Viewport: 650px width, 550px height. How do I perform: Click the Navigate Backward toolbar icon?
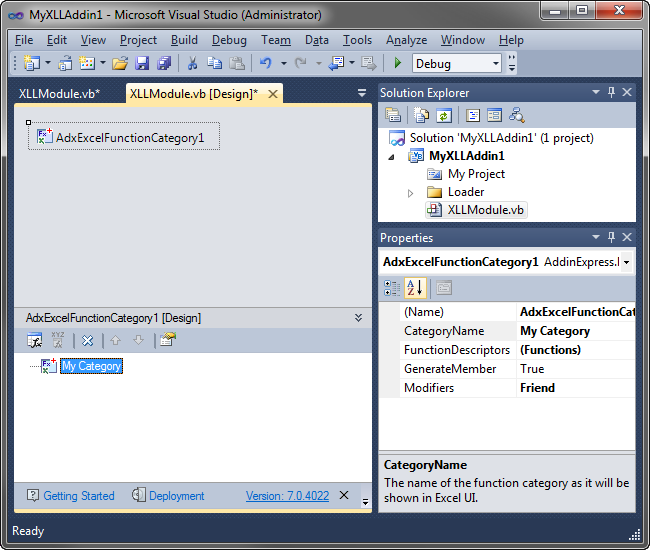point(336,63)
